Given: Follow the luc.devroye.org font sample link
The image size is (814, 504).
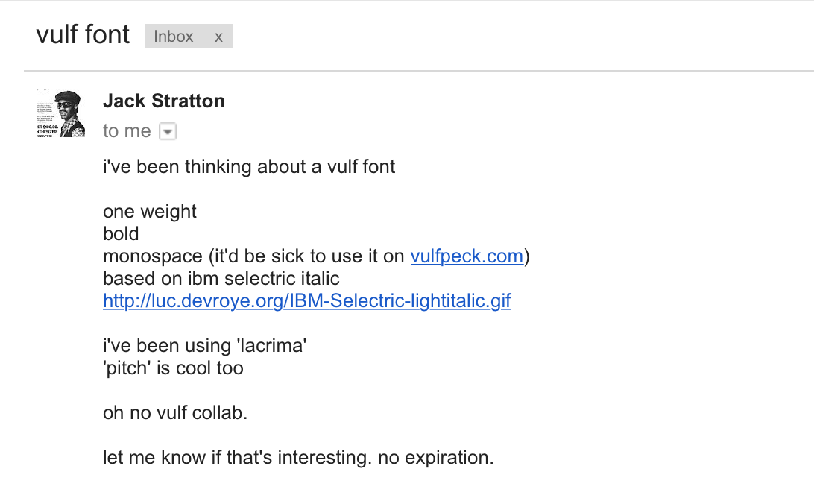Looking at the screenshot, I should tap(306, 300).
